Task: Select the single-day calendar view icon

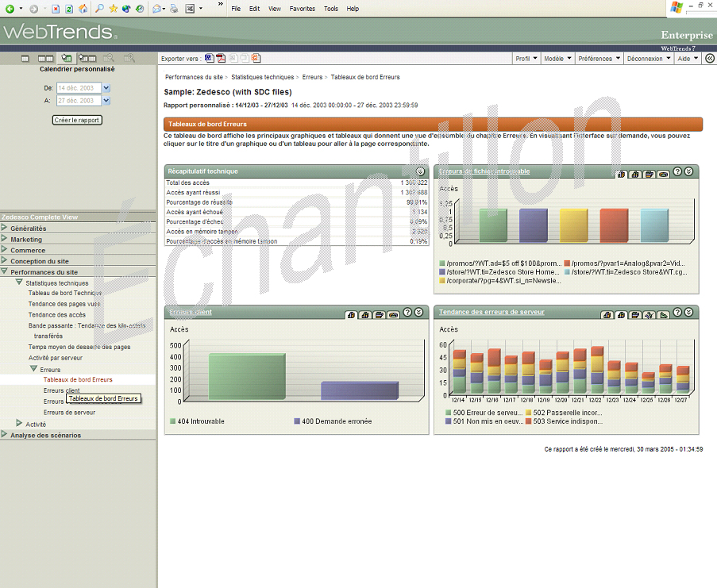Action: point(25,58)
